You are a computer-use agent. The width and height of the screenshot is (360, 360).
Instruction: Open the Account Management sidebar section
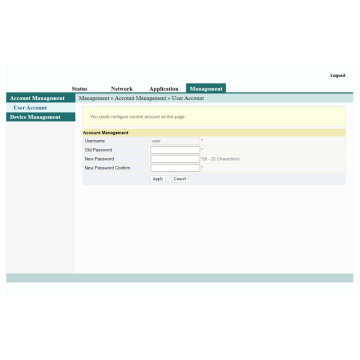pyautogui.click(x=40, y=98)
